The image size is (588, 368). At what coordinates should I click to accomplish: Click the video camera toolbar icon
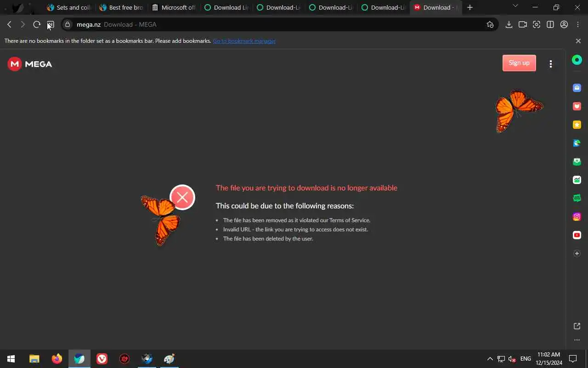(523, 24)
